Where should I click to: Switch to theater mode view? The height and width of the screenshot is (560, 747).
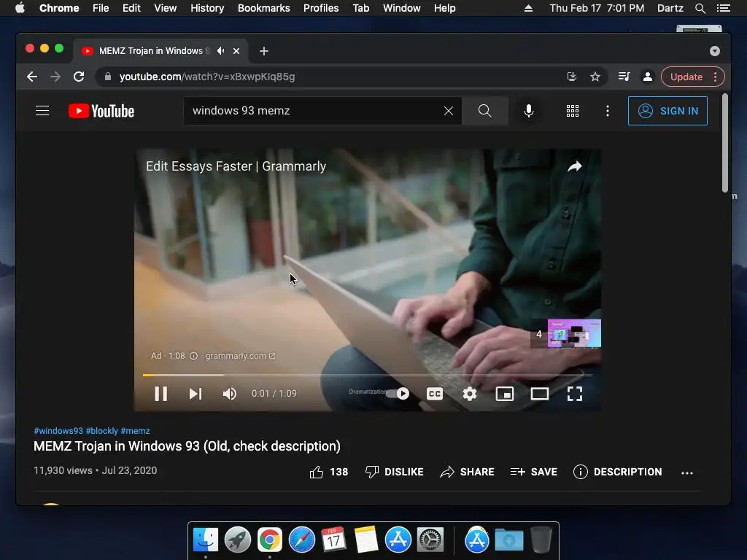[540, 394]
